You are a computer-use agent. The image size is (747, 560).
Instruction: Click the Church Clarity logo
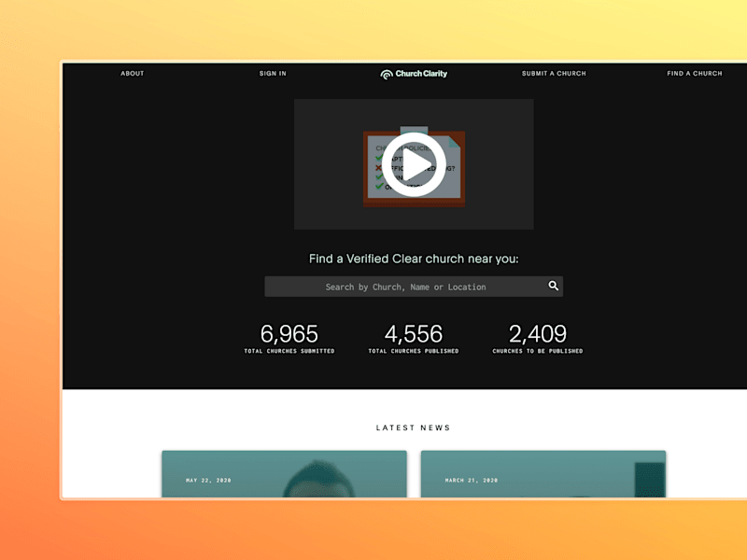(x=414, y=74)
